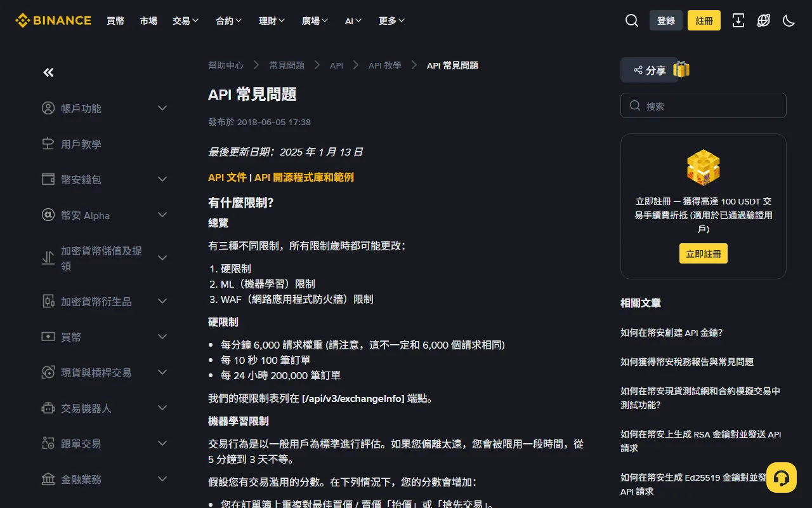The height and width of the screenshot is (508, 812).
Task: Open the 更多 navigation menu
Action: coord(392,20)
